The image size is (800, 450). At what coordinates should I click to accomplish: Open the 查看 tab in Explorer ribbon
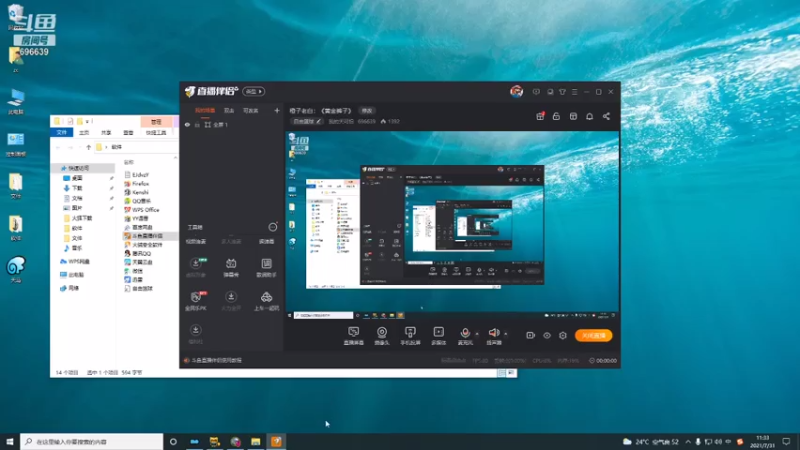(x=128, y=133)
